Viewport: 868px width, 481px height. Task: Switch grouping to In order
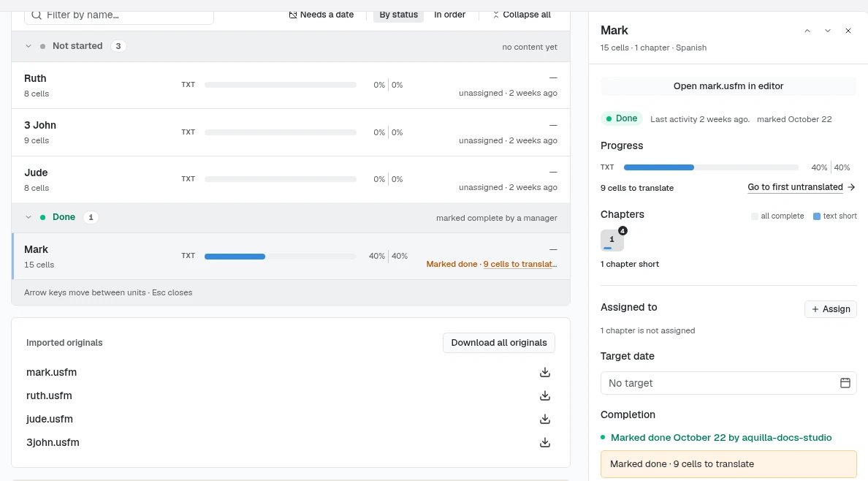(x=449, y=15)
